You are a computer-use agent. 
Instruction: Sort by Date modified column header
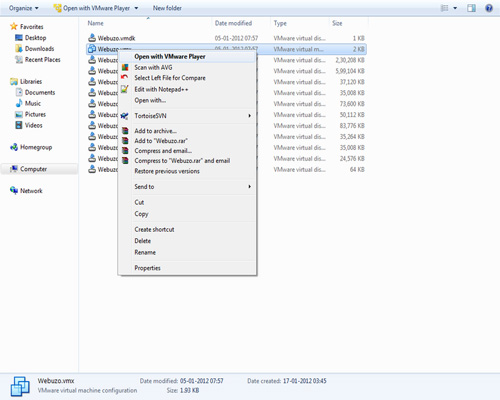pos(233,23)
